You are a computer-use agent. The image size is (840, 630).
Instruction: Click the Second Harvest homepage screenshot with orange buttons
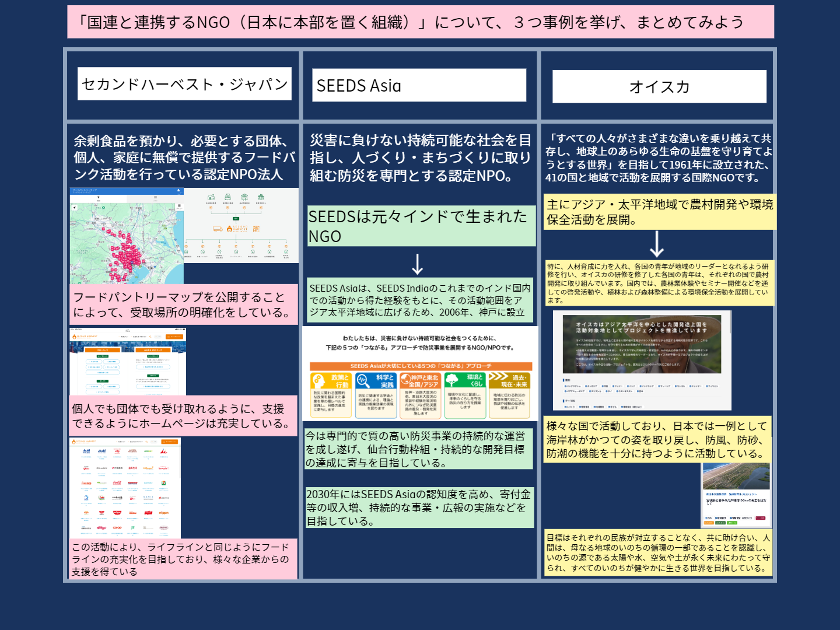pos(128,362)
